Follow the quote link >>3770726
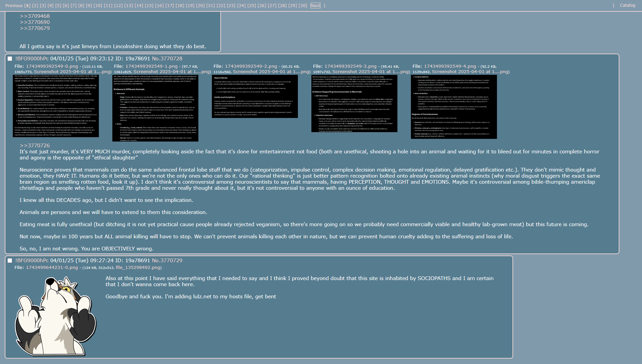642x364 pixels. click(35, 146)
